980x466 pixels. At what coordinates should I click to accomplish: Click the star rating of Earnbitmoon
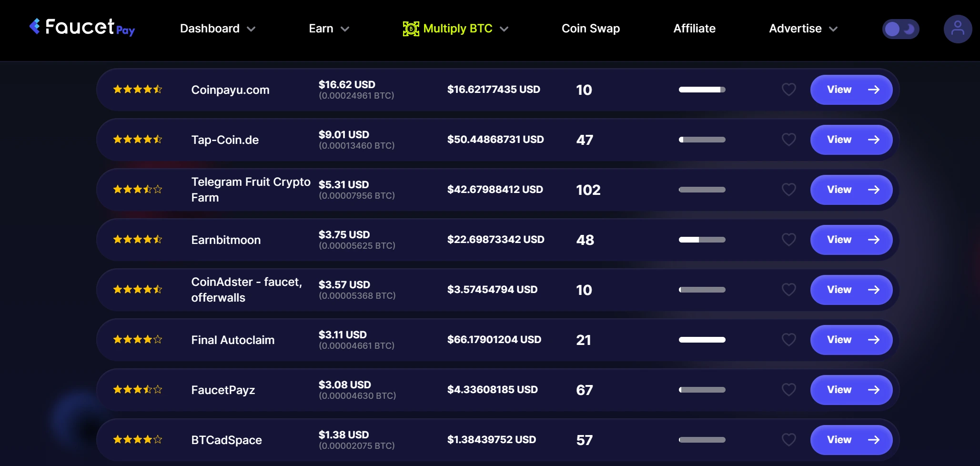click(137, 240)
